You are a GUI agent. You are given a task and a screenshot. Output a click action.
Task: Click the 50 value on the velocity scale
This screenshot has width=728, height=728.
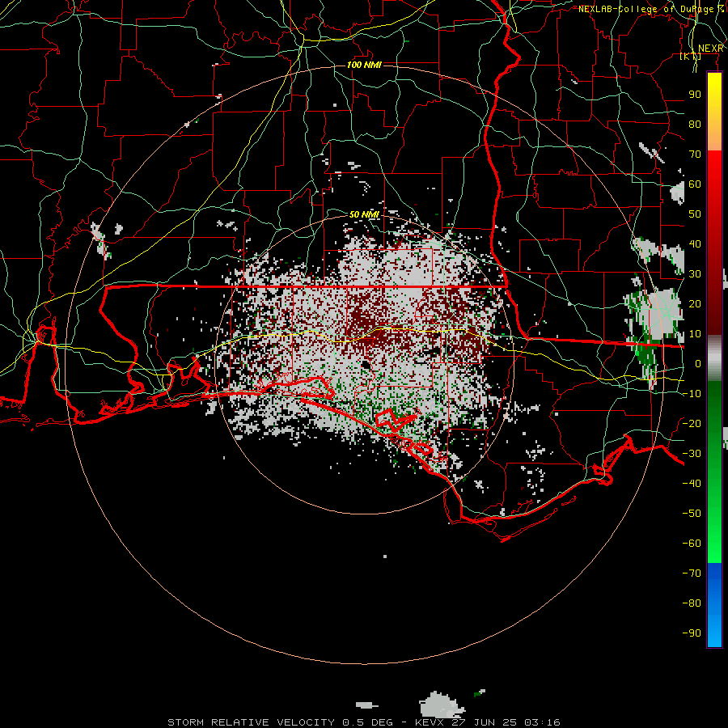pyautogui.click(x=695, y=214)
